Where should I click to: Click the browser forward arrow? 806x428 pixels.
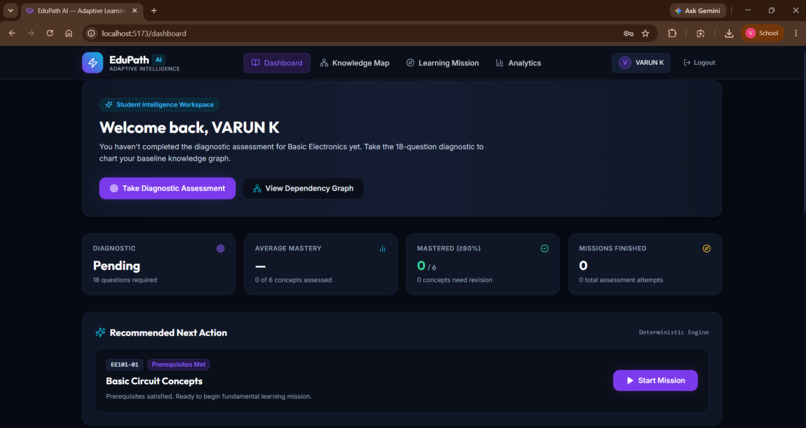(31, 33)
